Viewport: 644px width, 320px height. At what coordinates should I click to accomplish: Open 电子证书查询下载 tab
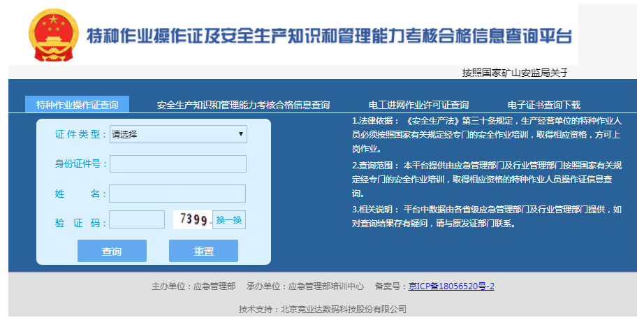click(544, 105)
